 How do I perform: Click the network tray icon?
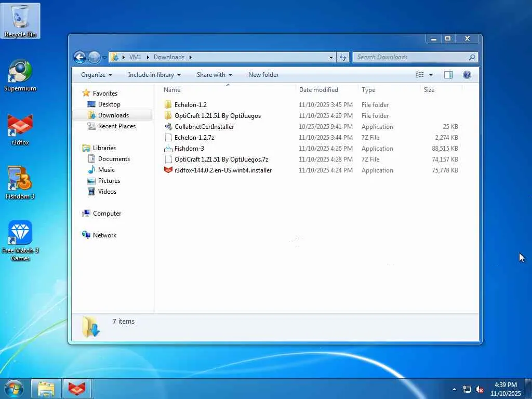pos(467,390)
